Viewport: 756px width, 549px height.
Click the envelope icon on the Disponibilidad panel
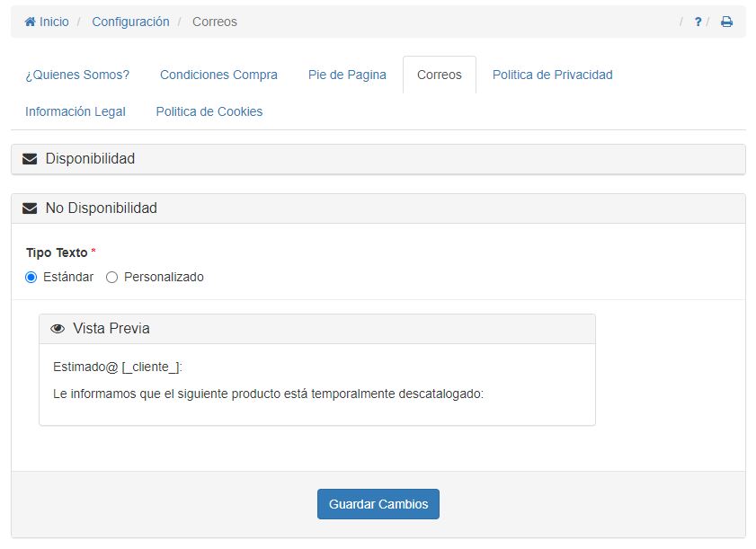[28, 158]
